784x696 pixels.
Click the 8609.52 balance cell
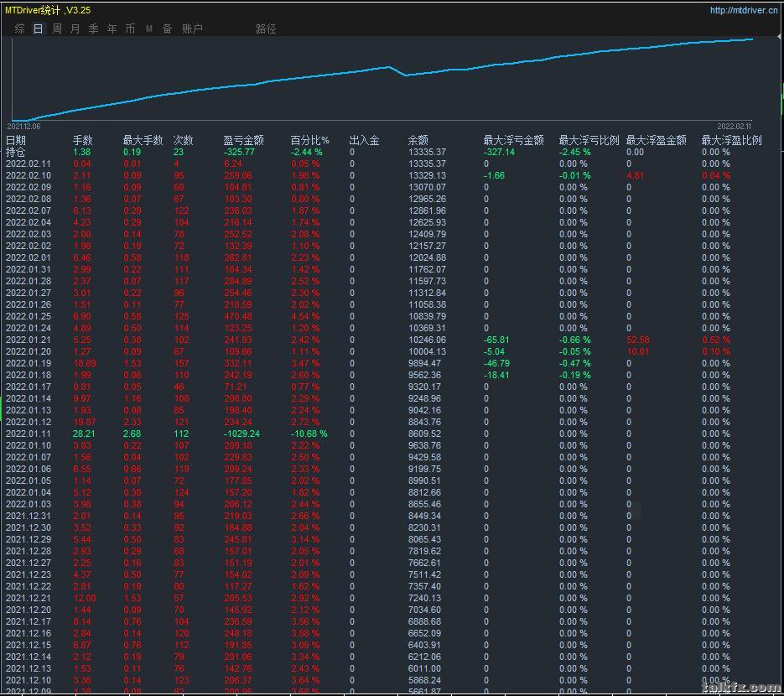point(425,434)
